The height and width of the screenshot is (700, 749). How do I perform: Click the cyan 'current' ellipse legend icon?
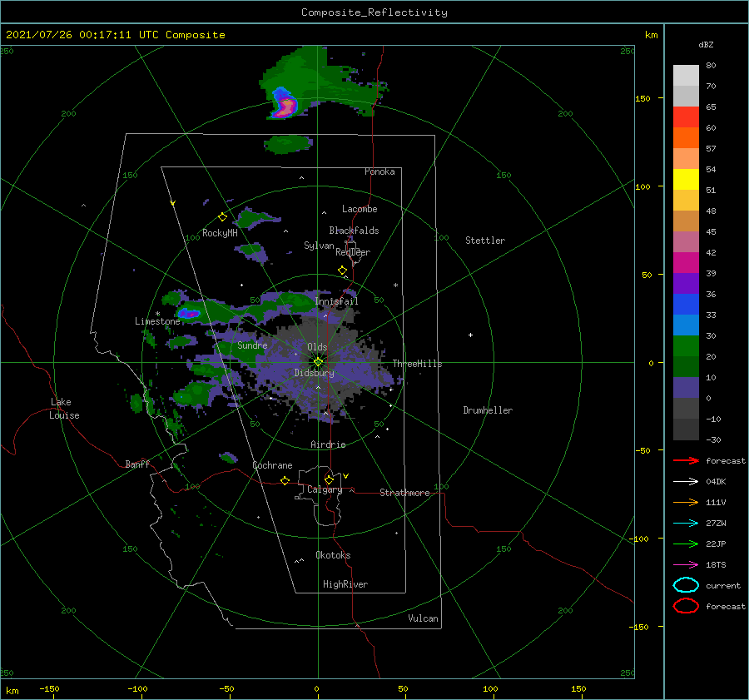tap(686, 585)
